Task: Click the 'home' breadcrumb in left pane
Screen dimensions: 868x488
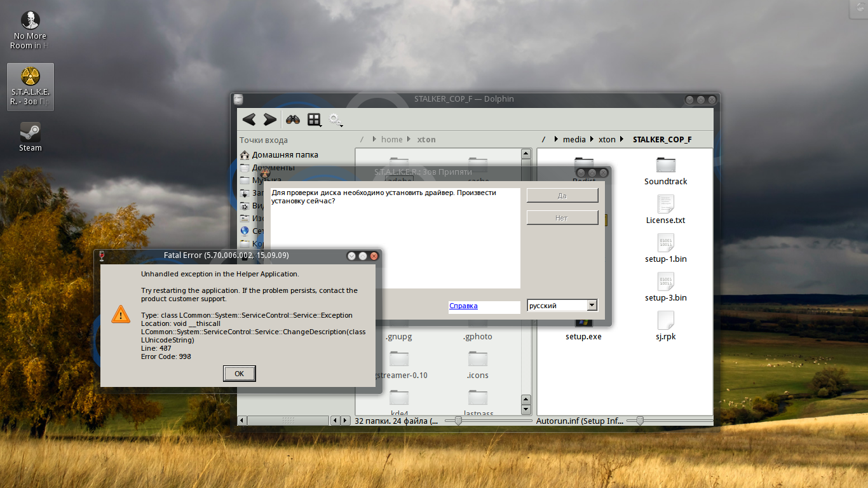Action: tap(392, 140)
